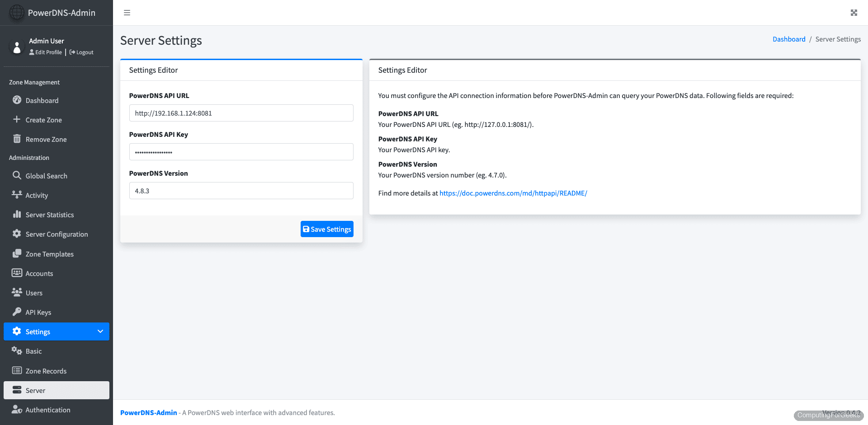Viewport: 868px width, 425px height.
Task: Click the Users sidebar icon
Action: [17, 293]
